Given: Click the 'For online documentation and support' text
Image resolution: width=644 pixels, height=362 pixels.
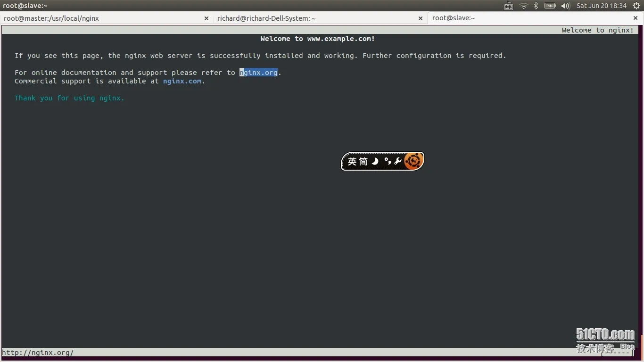Looking at the screenshot, I should click(x=91, y=73).
